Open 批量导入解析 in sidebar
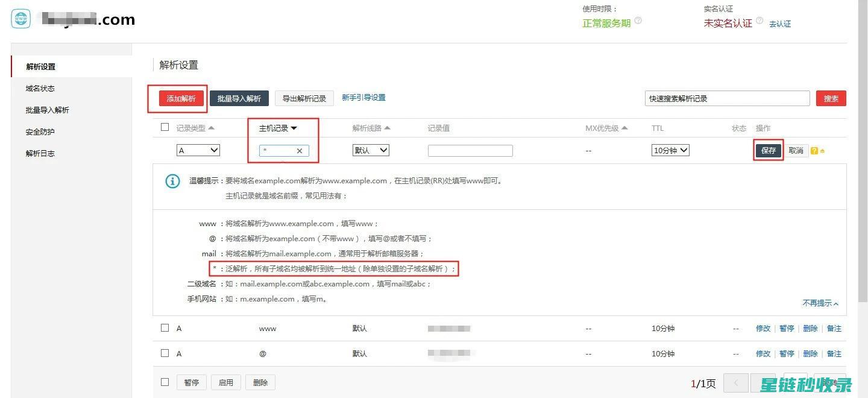This screenshot has height=398, width=868. tap(47, 110)
